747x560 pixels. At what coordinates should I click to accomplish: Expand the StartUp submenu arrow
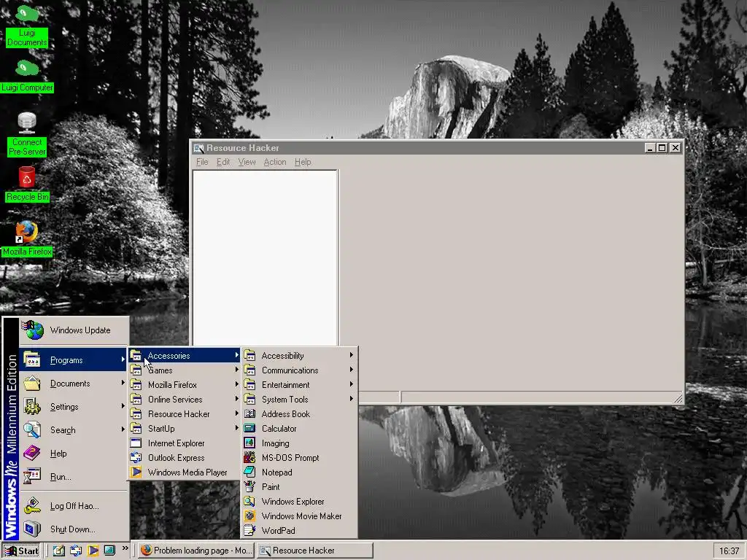coord(237,428)
